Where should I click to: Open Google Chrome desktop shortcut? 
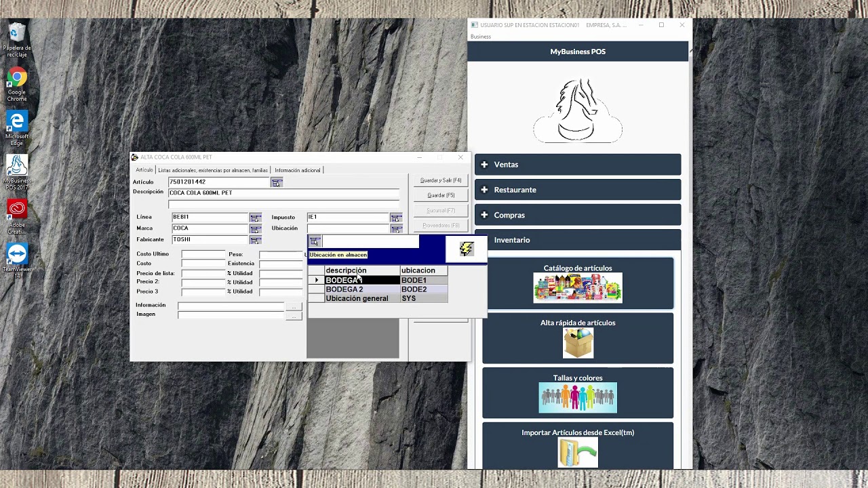tap(17, 85)
